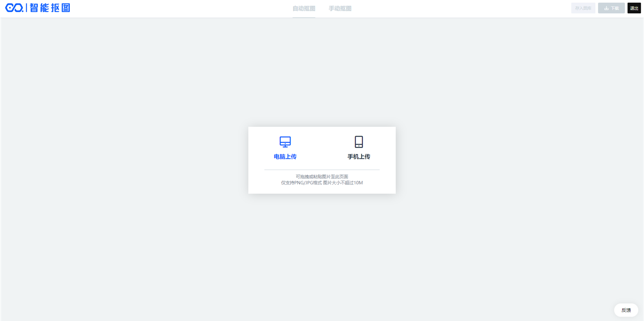The width and height of the screenshot is (644, 321).
Task: Click the black 退出 button
Action: [x=634, y=8]
